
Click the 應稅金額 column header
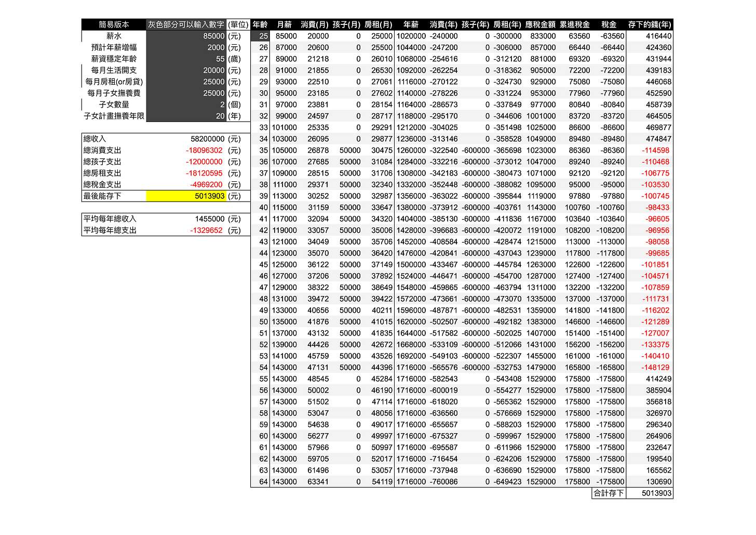pos(541,24)
